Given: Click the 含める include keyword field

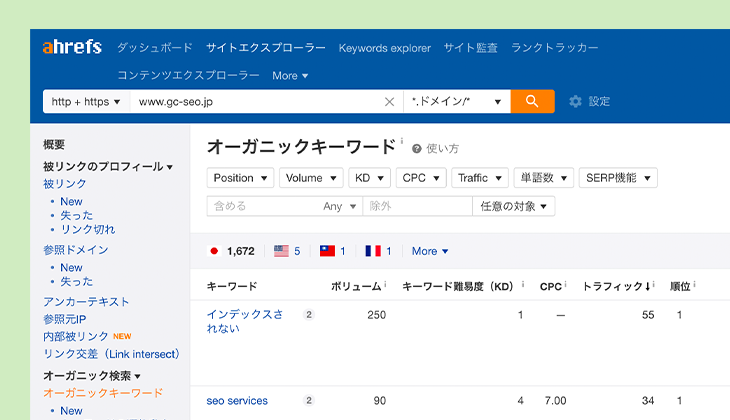Looking at the screenshot, I should pos(263,206).
